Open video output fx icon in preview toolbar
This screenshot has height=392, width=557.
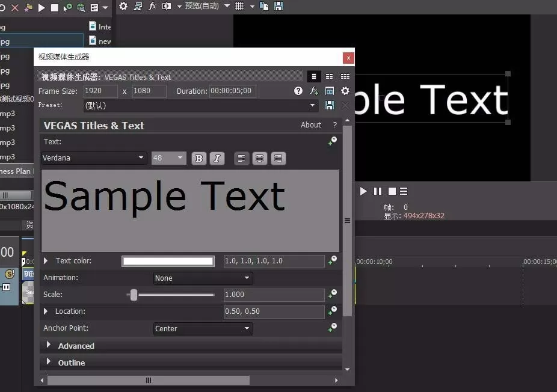coord(152,6)
